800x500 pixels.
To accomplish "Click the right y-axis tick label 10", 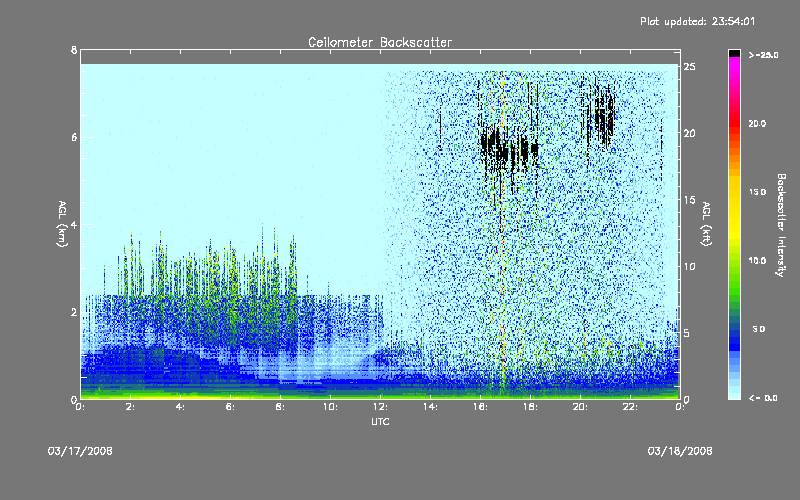I will [x=690, y=266].
